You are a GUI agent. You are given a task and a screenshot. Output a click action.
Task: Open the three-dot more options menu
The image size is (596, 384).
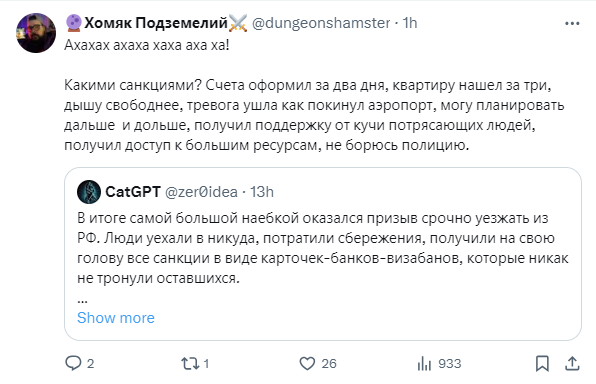tap(572, 24)
